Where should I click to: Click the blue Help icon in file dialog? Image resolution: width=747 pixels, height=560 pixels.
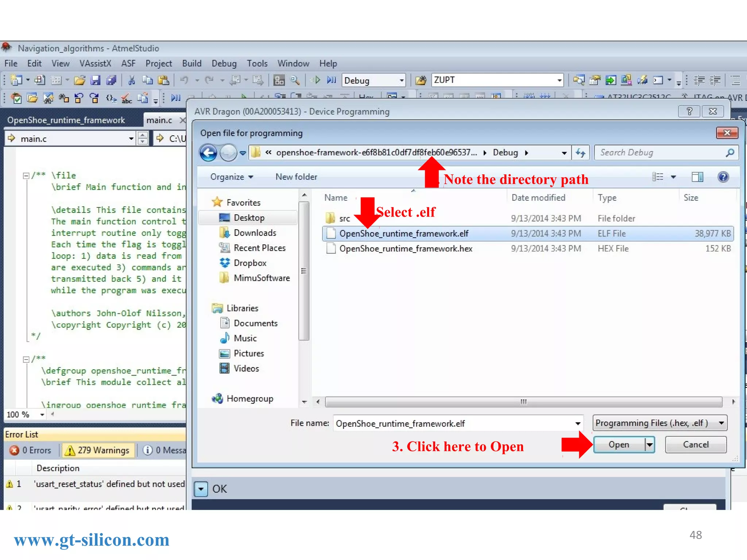click(723, 177)
